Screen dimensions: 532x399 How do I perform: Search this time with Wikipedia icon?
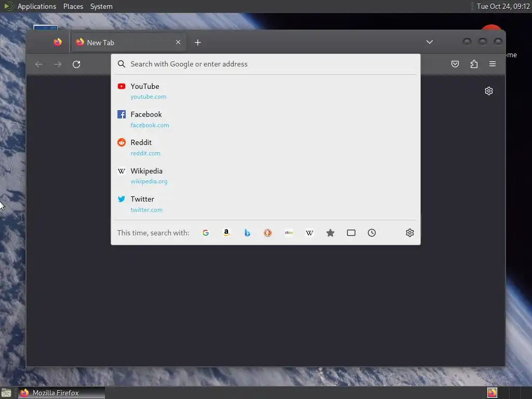tap(310, 233)
